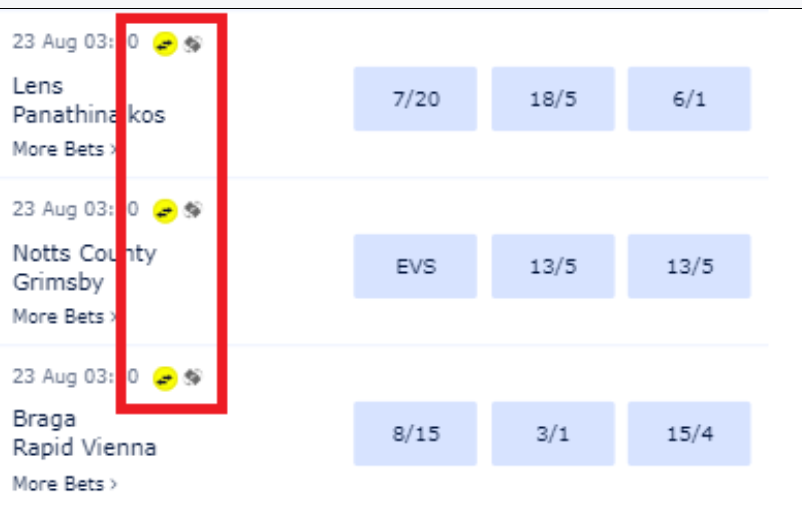This screenshot has width=802, height=531.
Task: Open More Bets for Notts County vs Grimsby
Action: (x=64, y=316)
